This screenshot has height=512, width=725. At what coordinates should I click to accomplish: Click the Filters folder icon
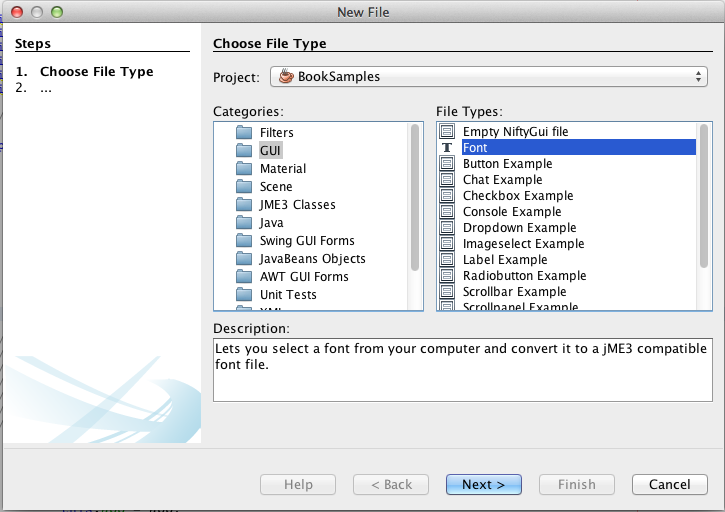(244, 133)
